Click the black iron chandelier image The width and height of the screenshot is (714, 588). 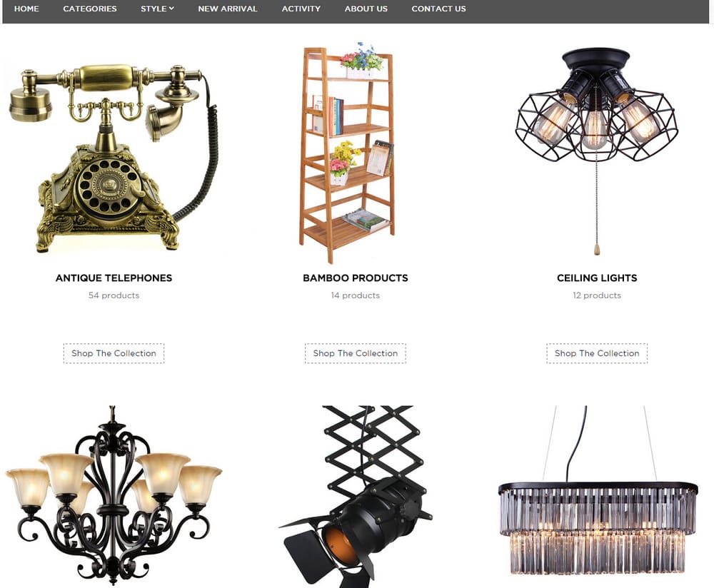coord(114,496)
